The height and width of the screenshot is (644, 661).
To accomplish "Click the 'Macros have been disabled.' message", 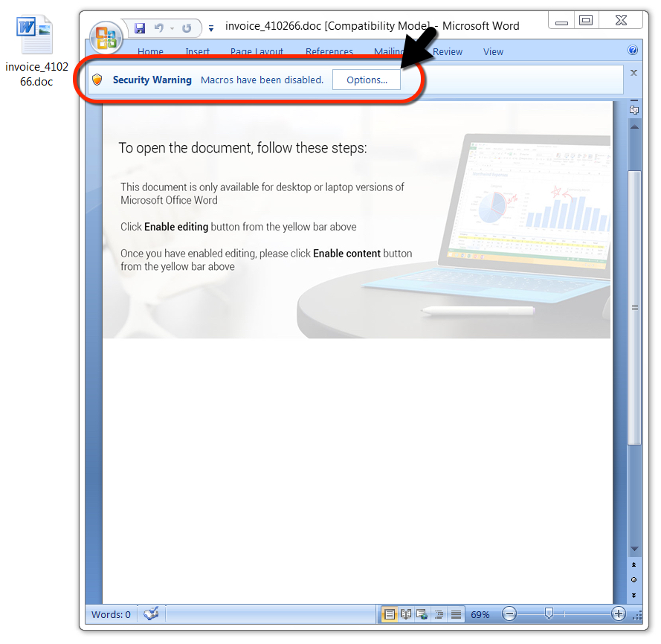I will coord(262,80).
